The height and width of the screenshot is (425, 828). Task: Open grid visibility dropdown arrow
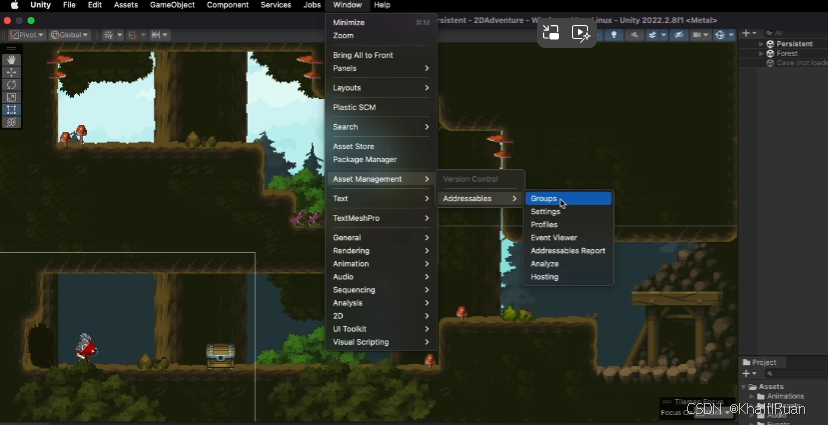120,35
